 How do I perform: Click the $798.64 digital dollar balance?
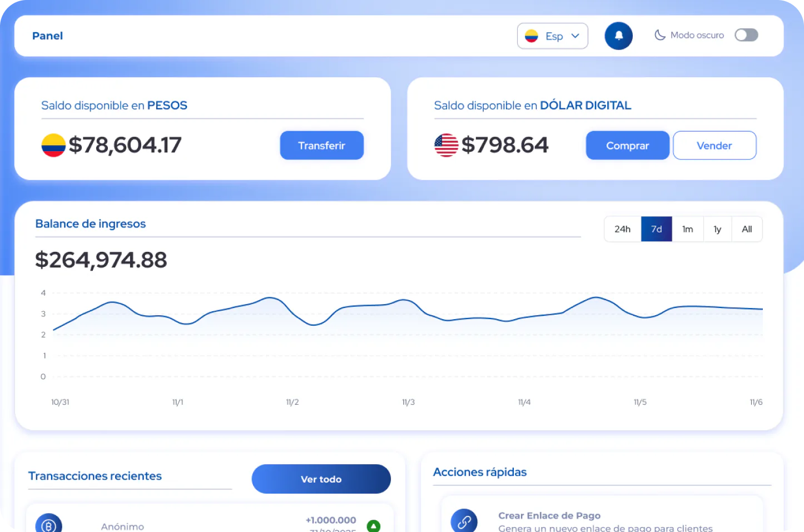pyautogui.click(x=505, y=145)
